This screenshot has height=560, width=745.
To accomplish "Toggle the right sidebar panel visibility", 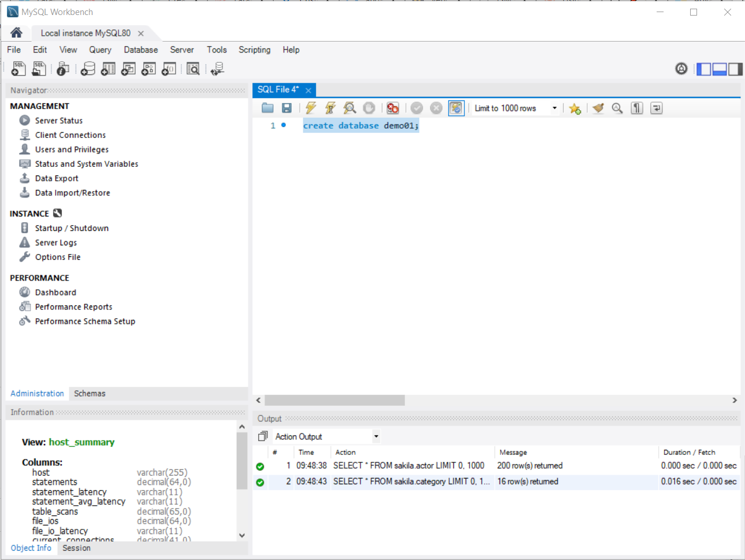I will [735, 69].
